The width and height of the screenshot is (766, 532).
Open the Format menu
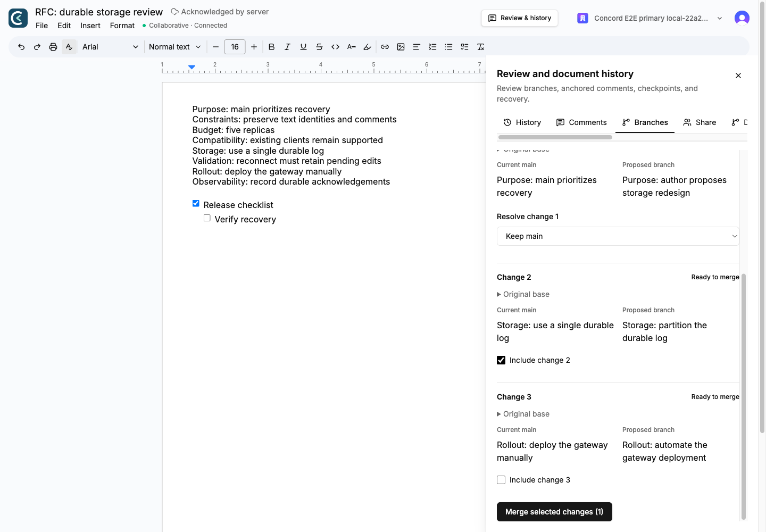click(122, 26)
